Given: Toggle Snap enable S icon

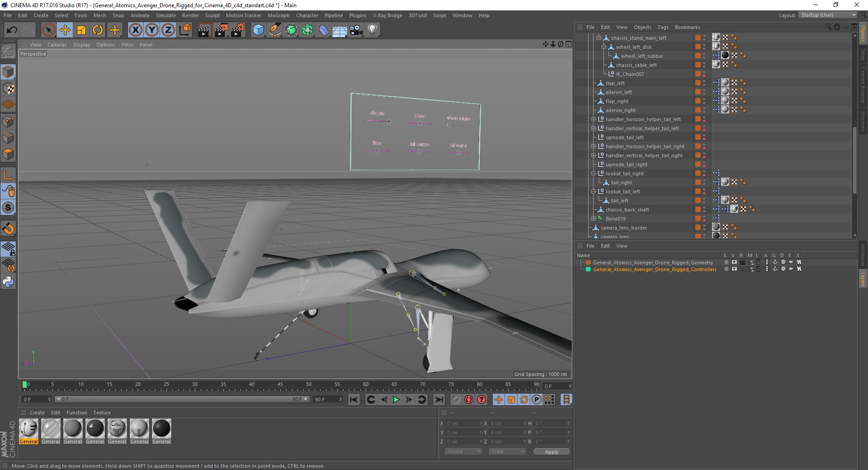Looking at the screenshot, I should (x=8, y=207).
